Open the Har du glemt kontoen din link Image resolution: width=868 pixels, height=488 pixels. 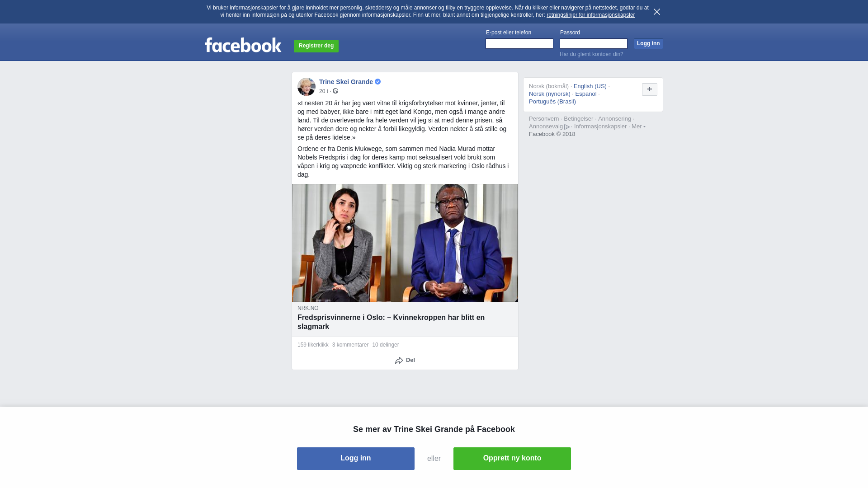click(591, 54)
